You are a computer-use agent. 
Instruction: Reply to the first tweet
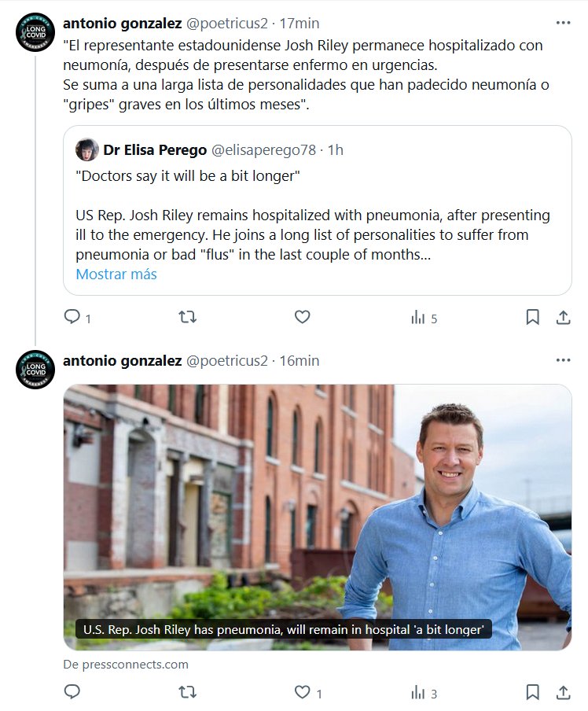click(72, 317)
